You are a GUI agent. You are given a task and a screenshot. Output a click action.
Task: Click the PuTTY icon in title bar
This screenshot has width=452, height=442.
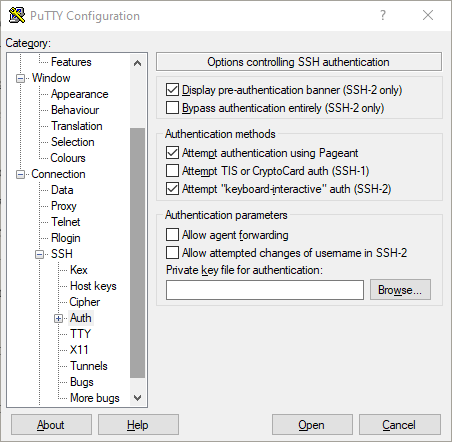pyautogui.click(x=17, y=15)
